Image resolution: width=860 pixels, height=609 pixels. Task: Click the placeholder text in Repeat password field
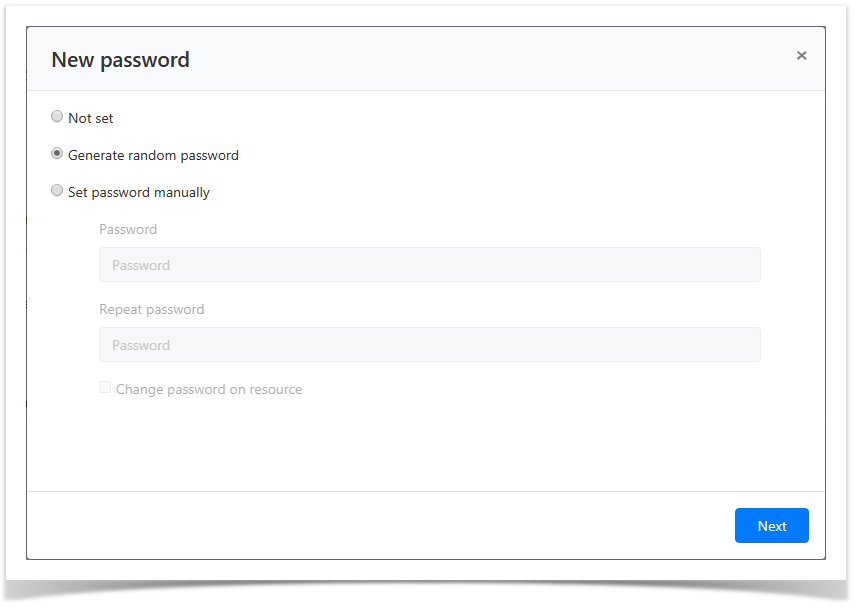pos(141,345)
